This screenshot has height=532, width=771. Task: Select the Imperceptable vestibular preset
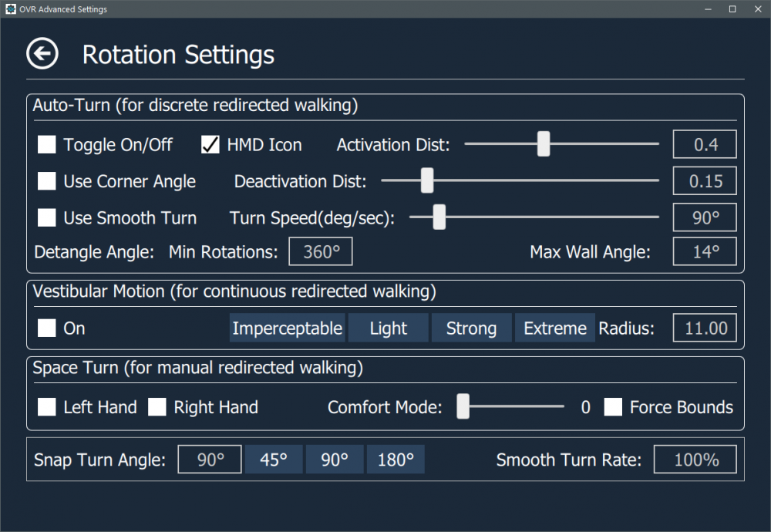click(x=287, y=328)
